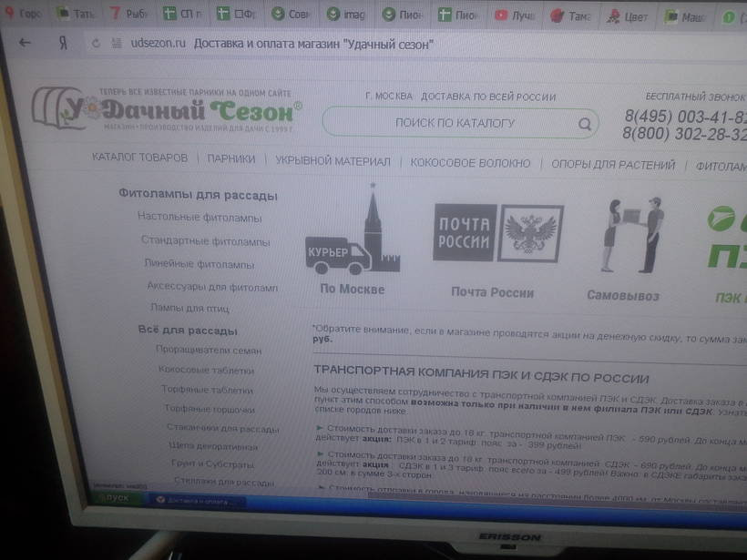Click the page reload icon
747x560 pixels.
click(96, 44)
